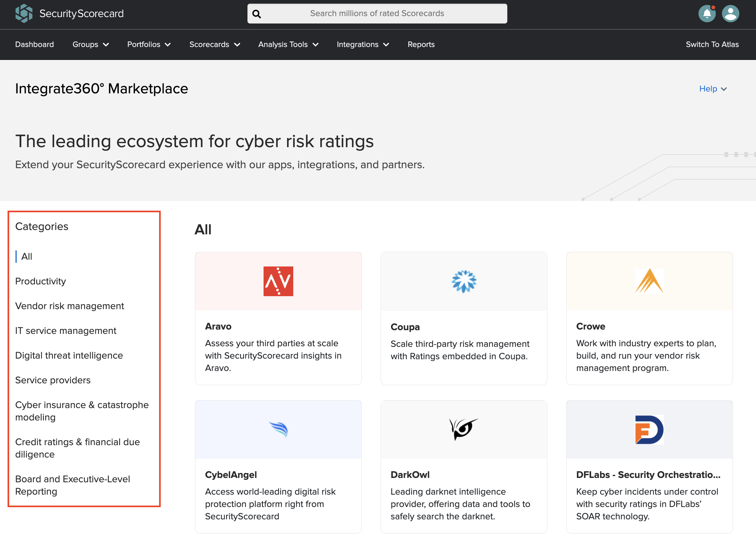756x541 pixels.
Task: Go to Dashboard
Action: coord(34,44)
